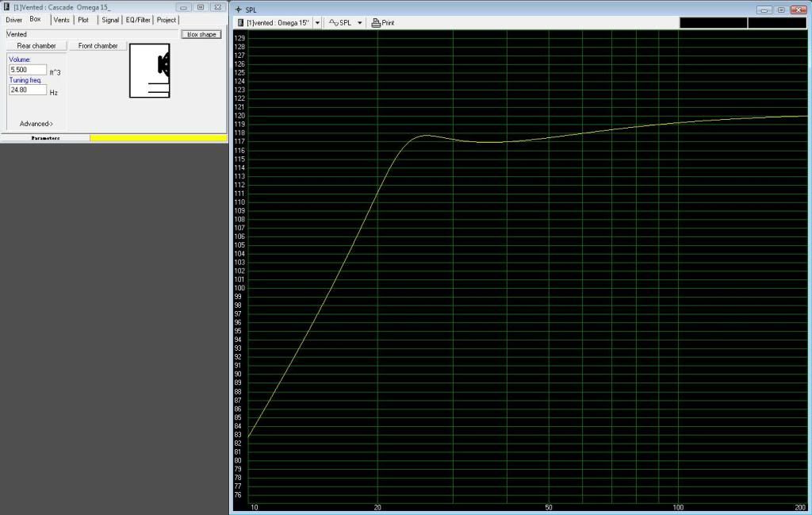Click the yellow Parameters progress bar
Screen dimensions: 812x515
click(x=159, y=138)
